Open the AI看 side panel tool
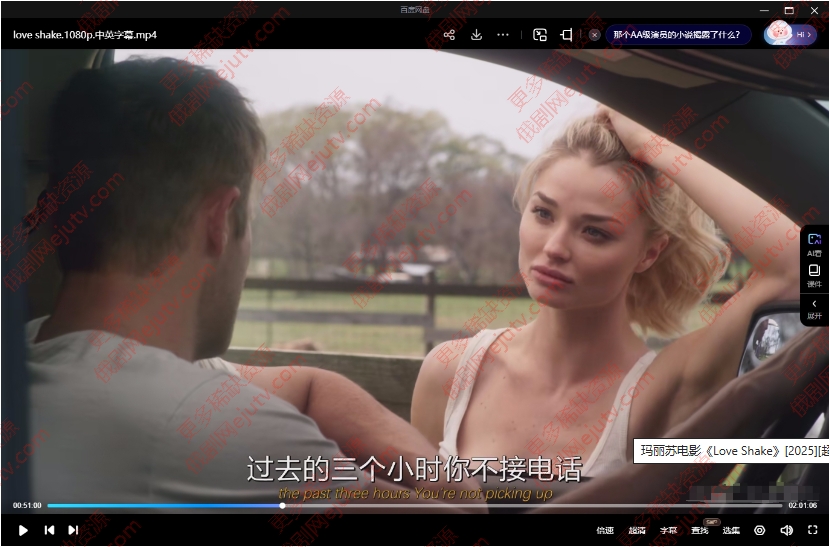 tap(814, 245)
